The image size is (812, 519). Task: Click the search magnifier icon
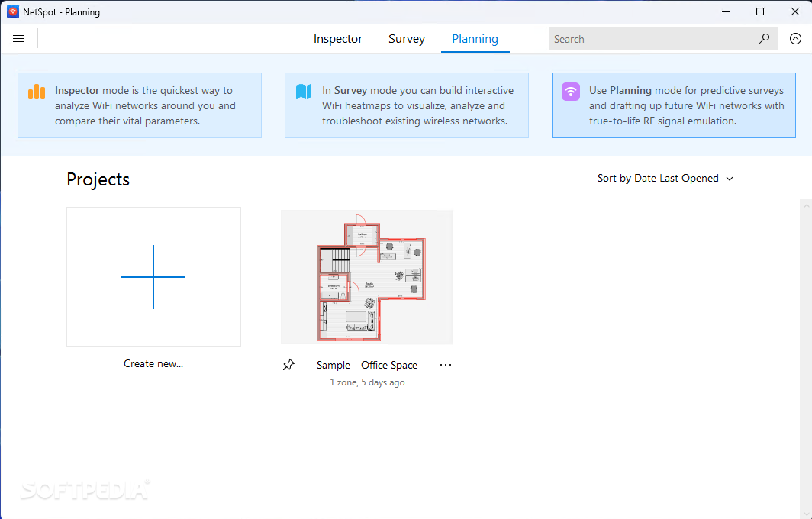pos(765,38)
